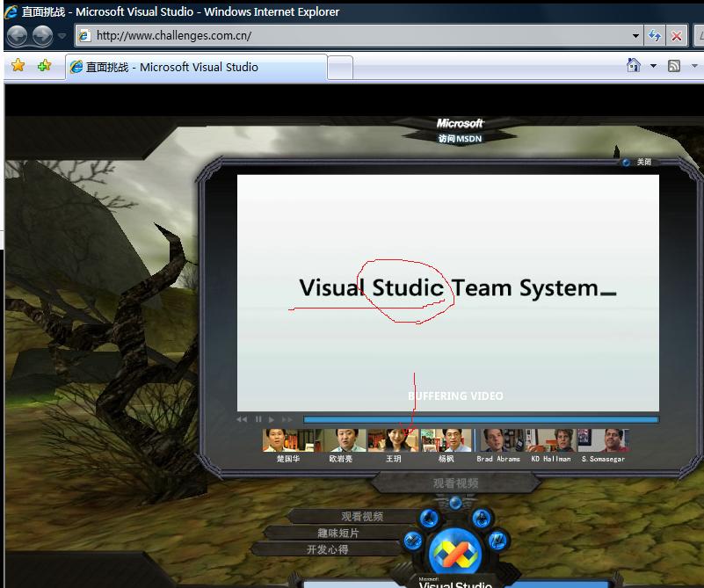This screenshot has height=588, width=704.
Task: Select the Brad Abrams video thumbnail
Action: click(498, 441)
